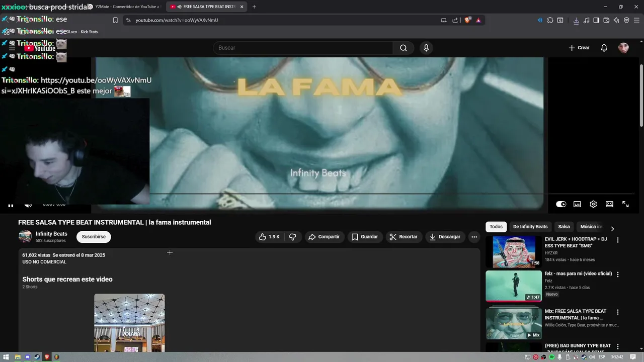The height and width of the screenshot is (362, 644).
Task: Open Infinity Beats channel name link
Action: tap(51, 234)
